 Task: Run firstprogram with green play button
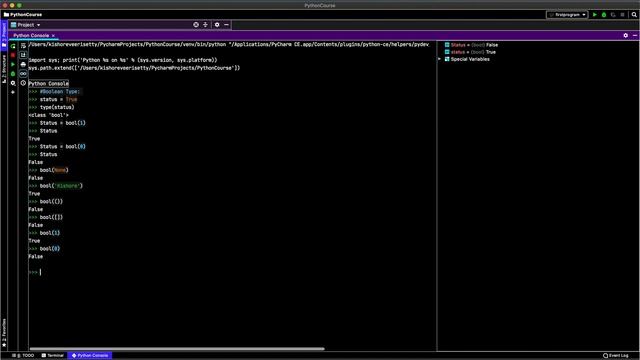pos(595,15)
